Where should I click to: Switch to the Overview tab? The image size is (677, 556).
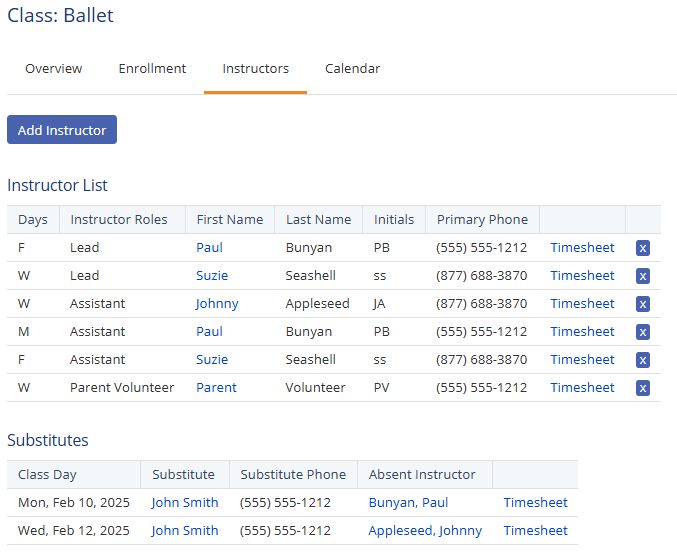[54, 69]
